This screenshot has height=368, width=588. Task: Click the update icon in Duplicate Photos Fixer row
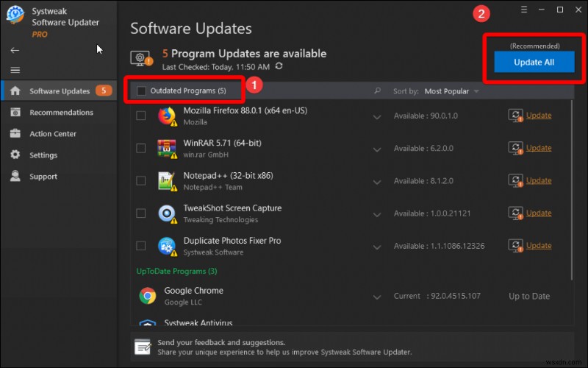pyautogui.click(x=516, y=246)
